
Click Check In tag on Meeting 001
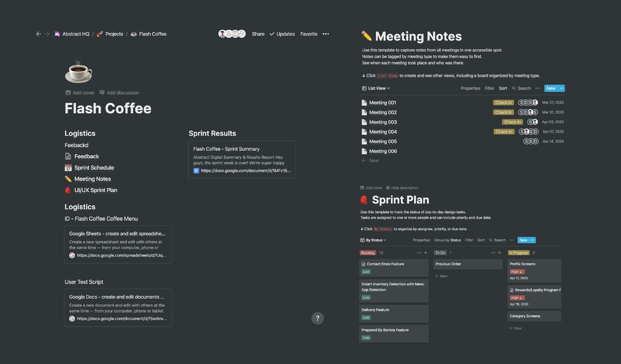(503, 102)
